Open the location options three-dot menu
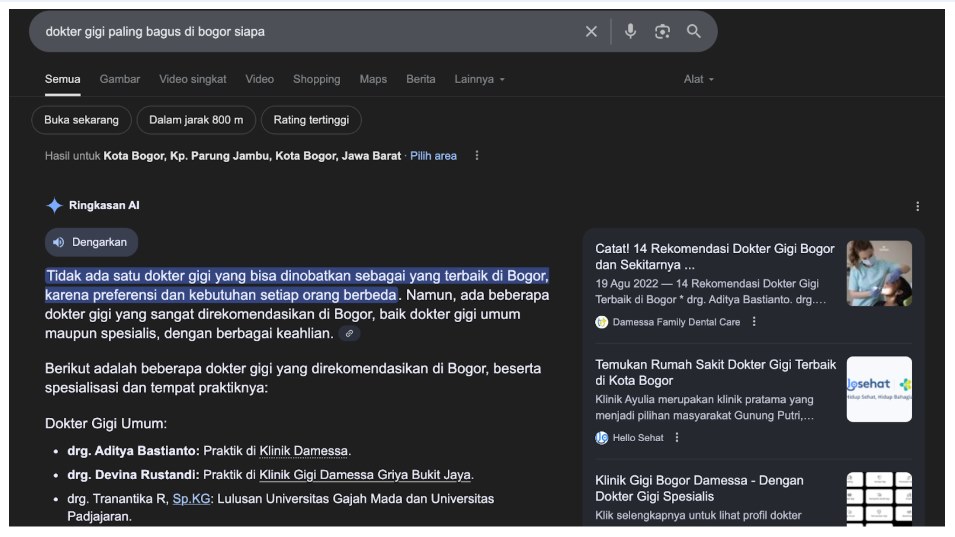 click(477, 156)
